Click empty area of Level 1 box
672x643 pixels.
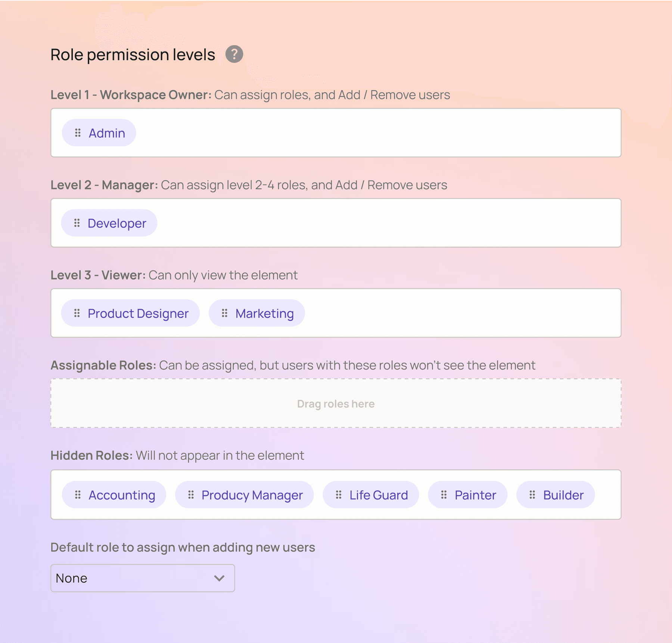click(373, 133)
